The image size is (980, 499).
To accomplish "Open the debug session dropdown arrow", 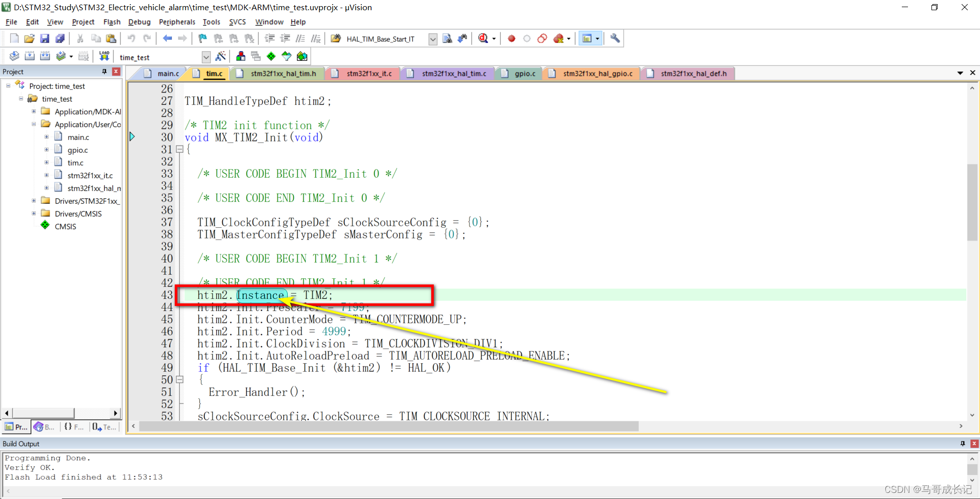I will tap(494, 39).
